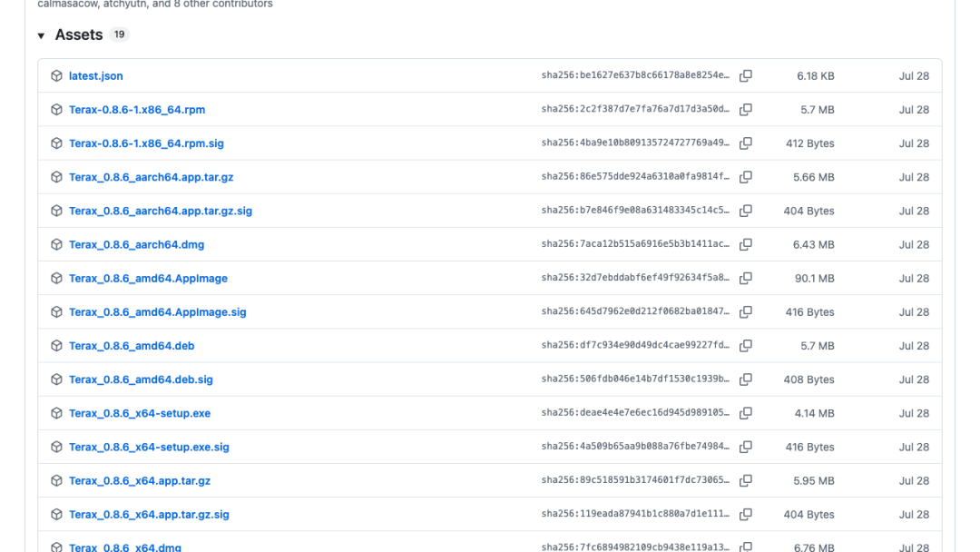Click package icon beside x64.app.tar.gz

56,481
